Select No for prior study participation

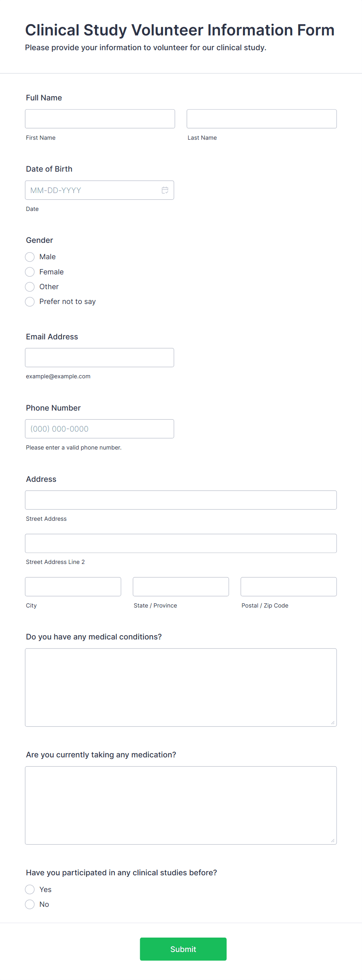coord(30,904)
